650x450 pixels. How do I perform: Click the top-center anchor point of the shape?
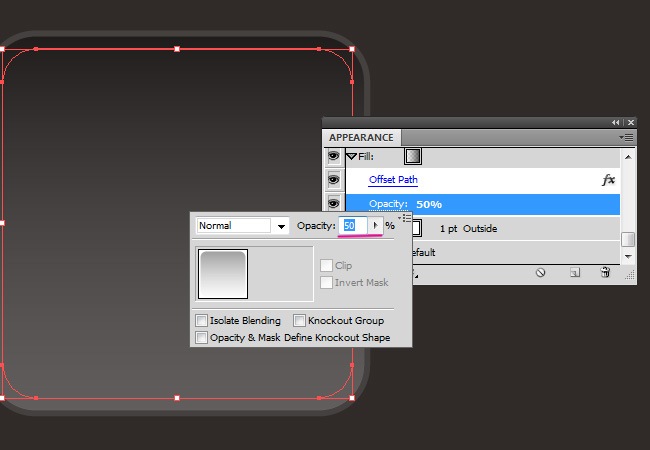177,48
